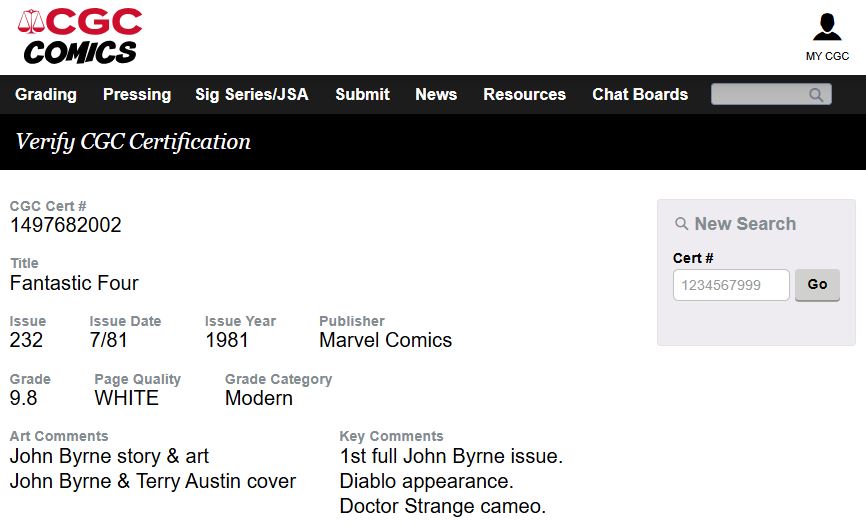This screenshot has height=527, width=866.
Task: Visit the Chat Boards link
Action: tap(640, 94)
